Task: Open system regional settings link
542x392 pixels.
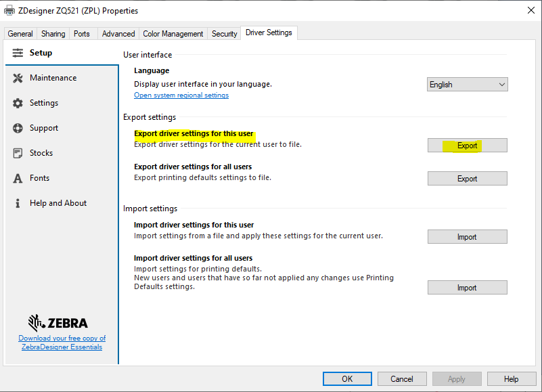Action: tap(181, 95)
